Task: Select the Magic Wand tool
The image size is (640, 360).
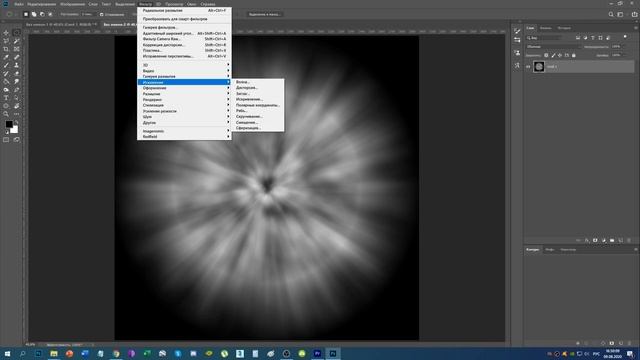Action: point(16,41)
